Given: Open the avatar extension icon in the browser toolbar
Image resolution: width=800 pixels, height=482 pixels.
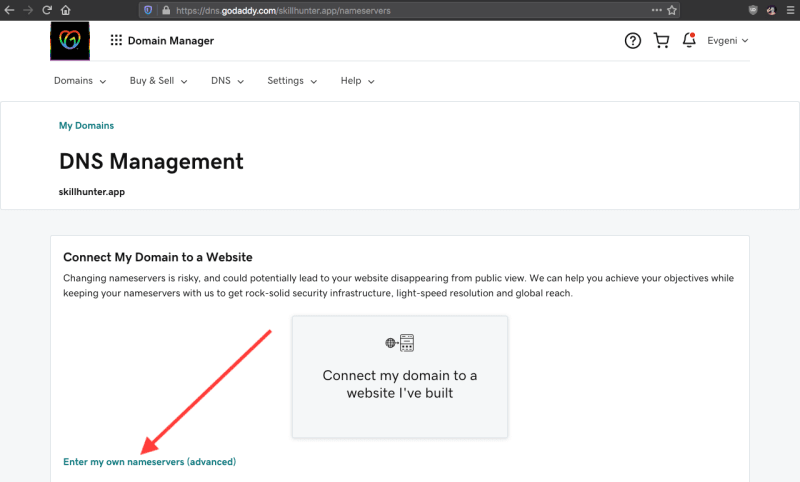Looking at the screenshot, I should (x=771, y=10).
